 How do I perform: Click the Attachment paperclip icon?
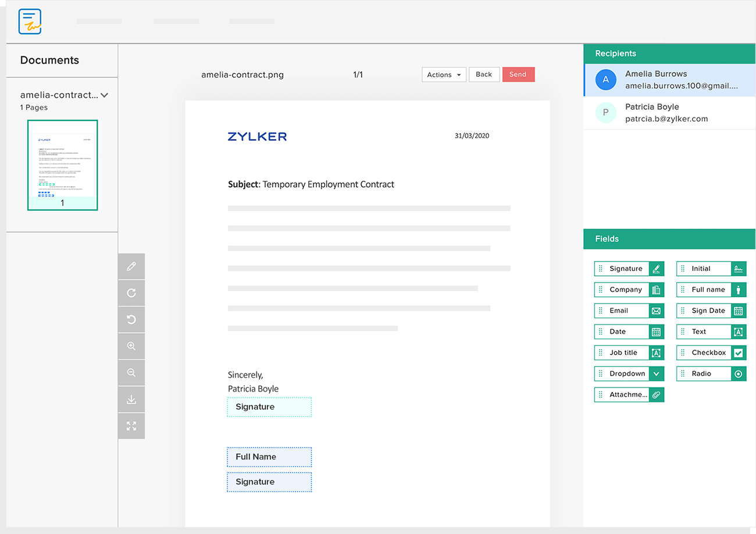click(657, 394)
